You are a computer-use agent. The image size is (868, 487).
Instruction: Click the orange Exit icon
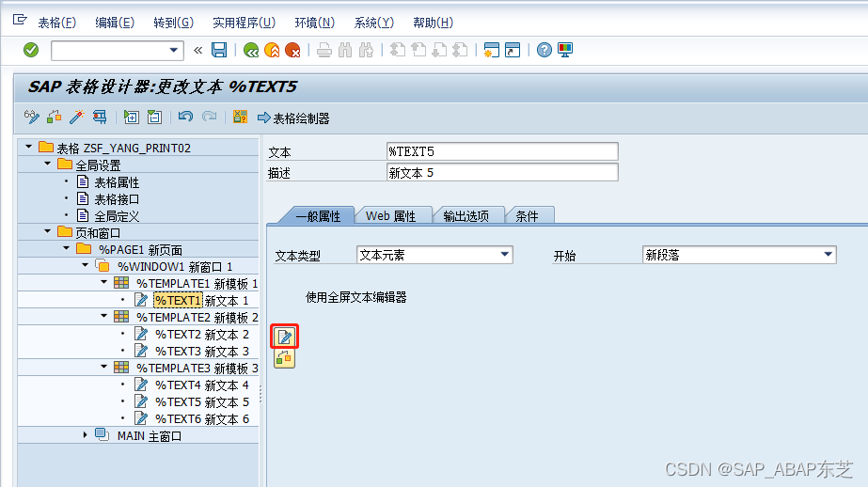[x=272, y=51]
